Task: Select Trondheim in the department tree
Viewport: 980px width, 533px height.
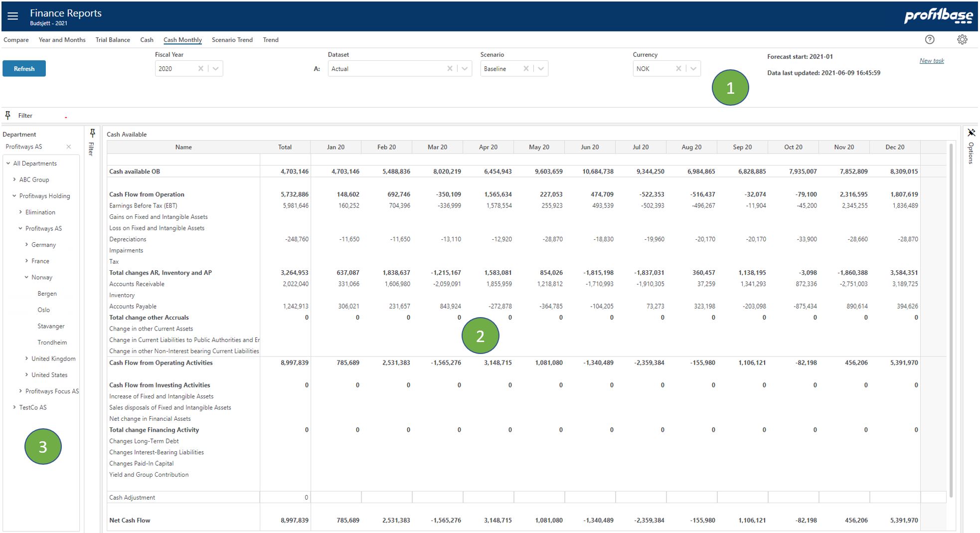Action: click(52, 343)
